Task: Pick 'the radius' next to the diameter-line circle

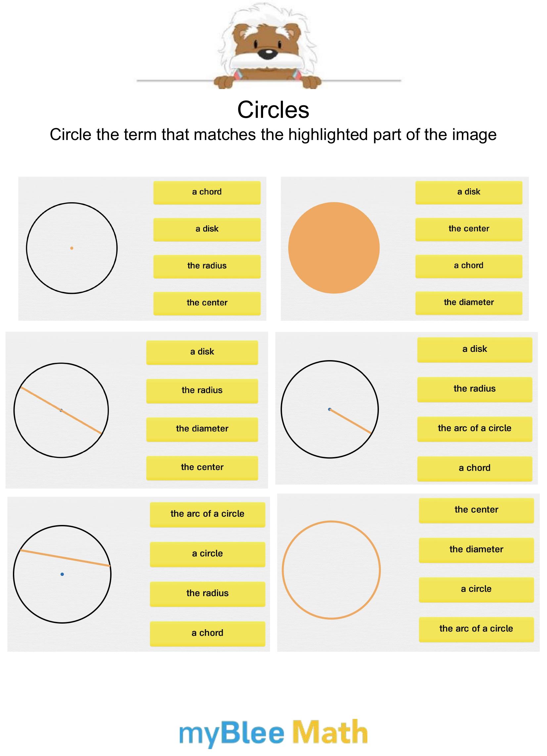Action: click(202, 391)
